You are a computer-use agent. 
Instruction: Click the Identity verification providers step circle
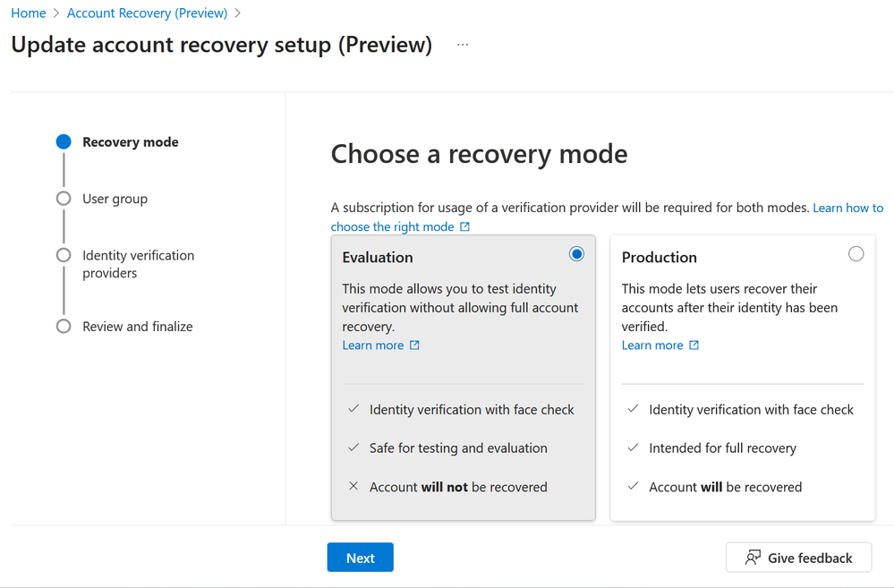(64, 255)
